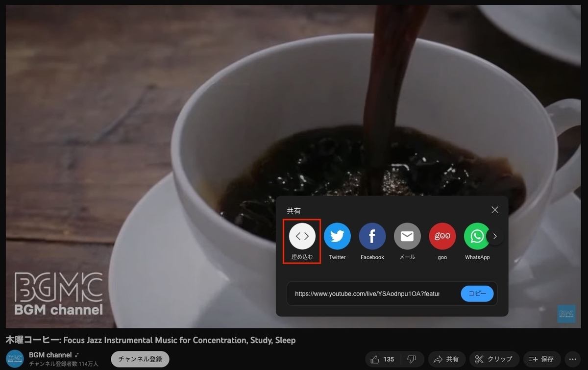
Task: Open the BGM channel avatar
Action: (x=15, y=359)
